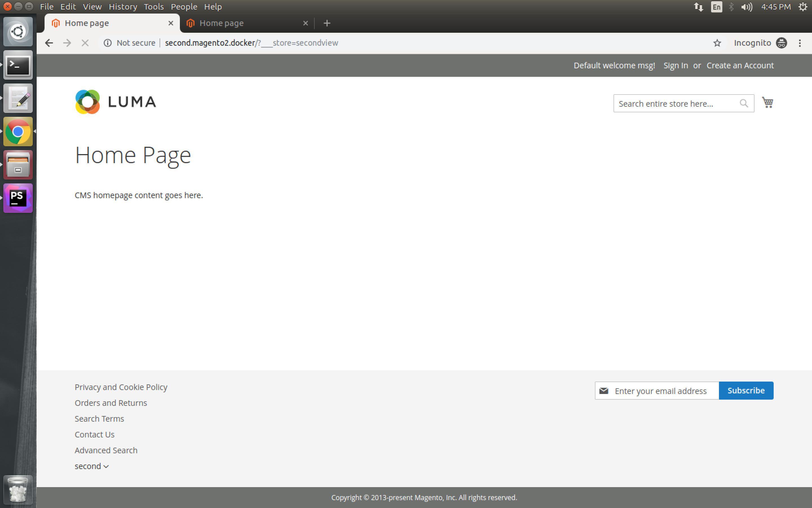Open the system power gear menu
The image size is (812, 508).
pos(803,7)
